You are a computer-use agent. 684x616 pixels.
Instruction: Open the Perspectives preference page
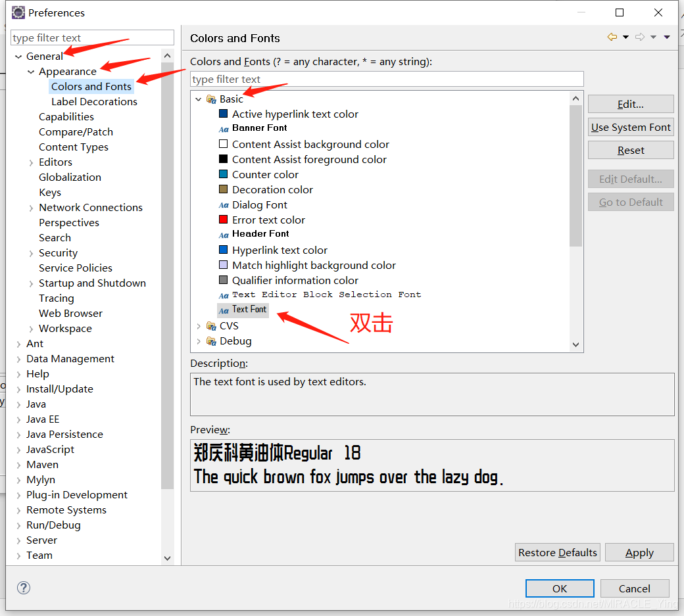click(69, 223)
